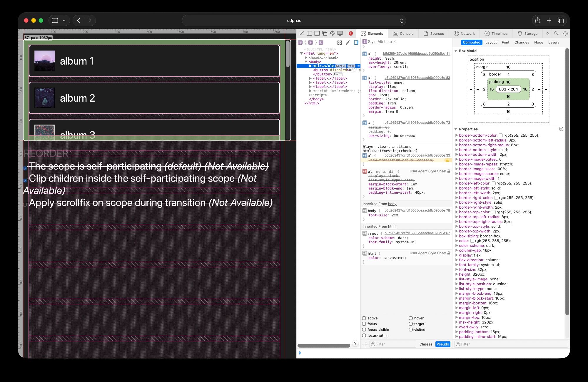Toggle paint flashing brush icon
The height and width of the screenshot is (382, 588).
[x=348, y=43]
